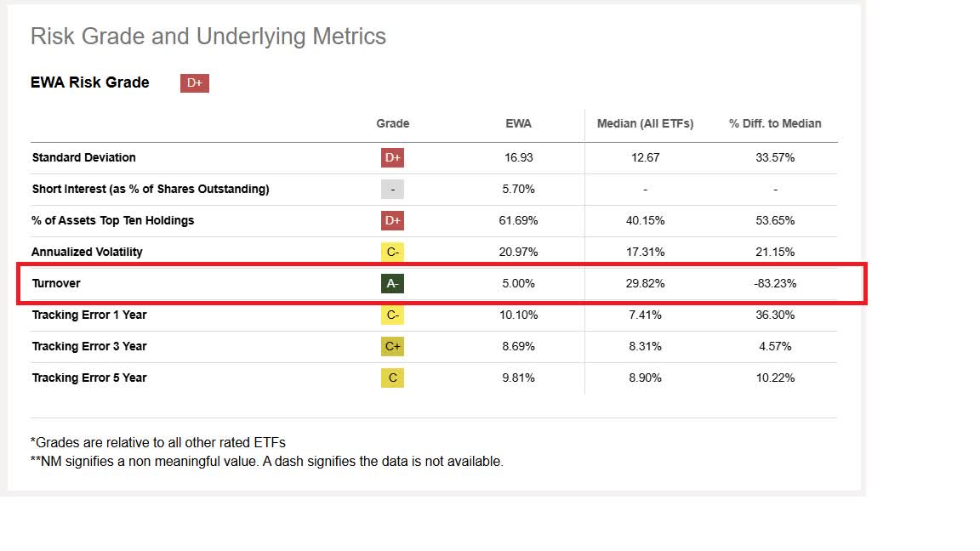The height and width of the screenshot is (551, 980).
Task: Click the Standard Deviation D+ grade badge
Action: (x=392, y=157)
